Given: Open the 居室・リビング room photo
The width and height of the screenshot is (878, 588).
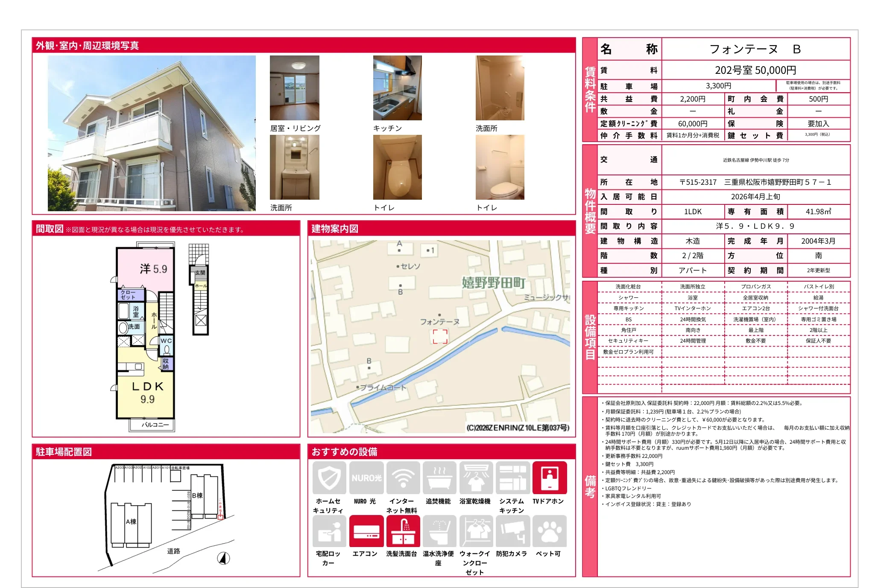Looking at the screenshot, I should point(294,88).
